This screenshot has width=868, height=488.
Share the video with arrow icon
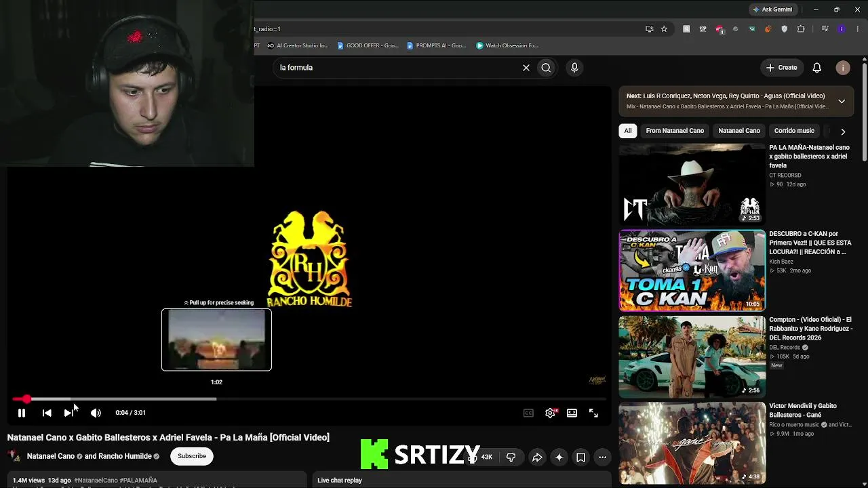pyautogui.click(x=537, y=457)
